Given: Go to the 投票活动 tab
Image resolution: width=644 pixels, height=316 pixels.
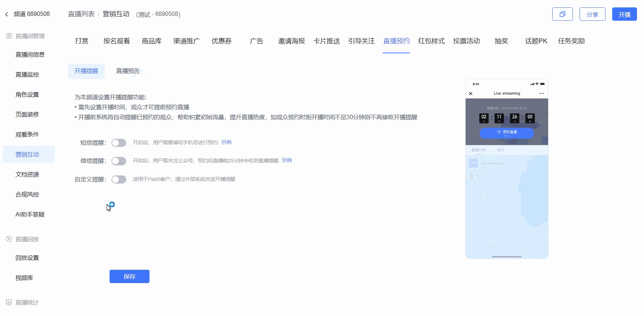Looking at the screenshot, I should (466, 41).
